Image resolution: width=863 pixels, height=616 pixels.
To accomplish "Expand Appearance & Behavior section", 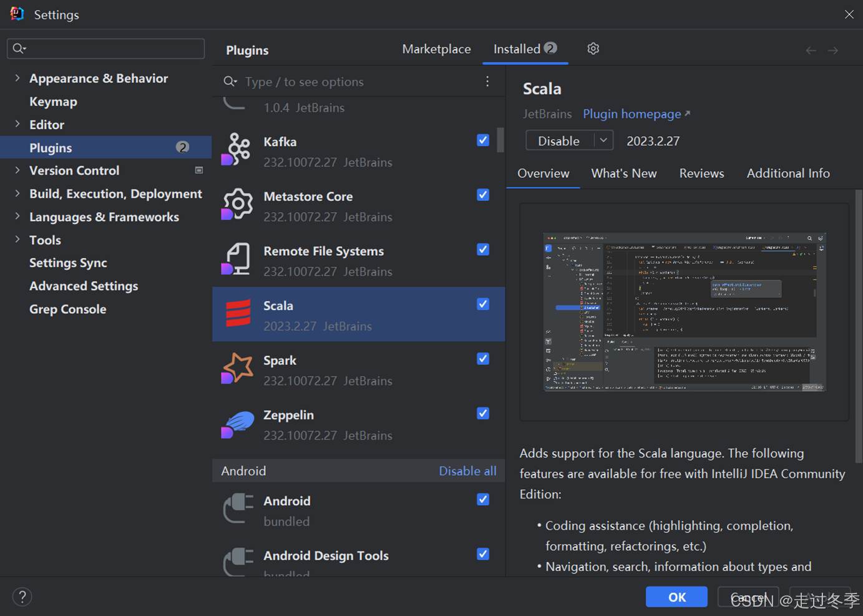I will (17, 78).
